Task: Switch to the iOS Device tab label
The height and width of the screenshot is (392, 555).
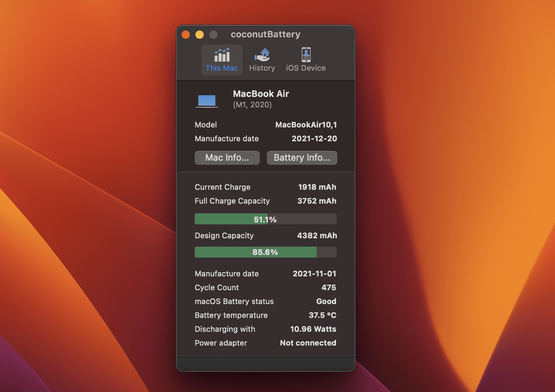Action: (306, 68)
